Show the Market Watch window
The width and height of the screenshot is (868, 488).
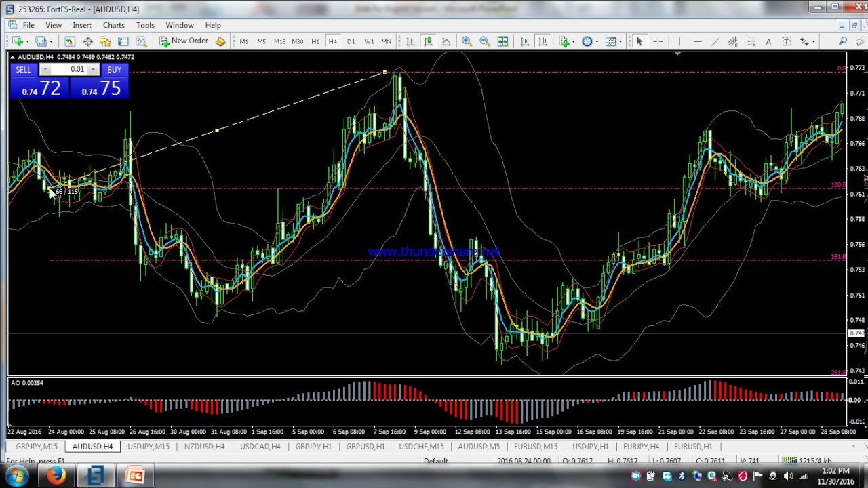tap(70, 41)
